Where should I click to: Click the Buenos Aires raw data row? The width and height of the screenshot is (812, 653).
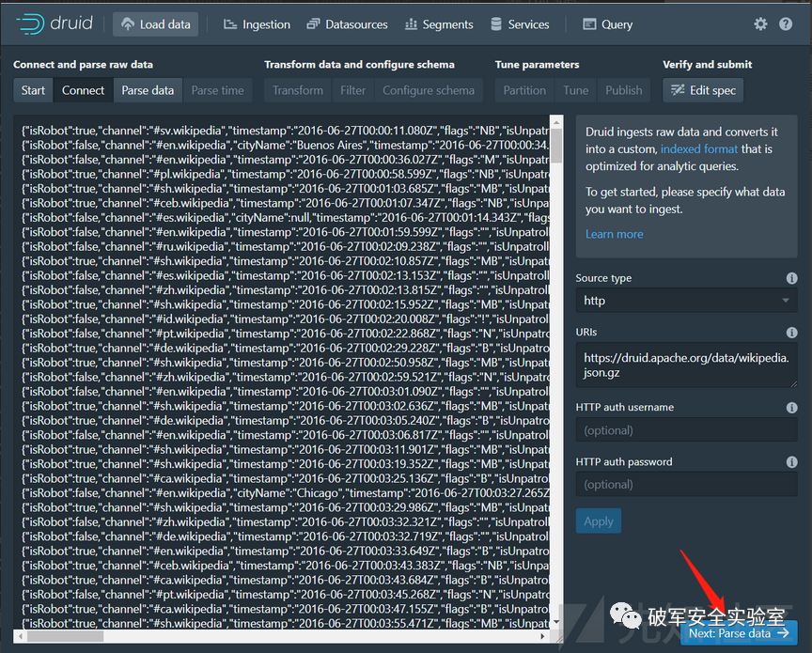(x=286, y=145)
